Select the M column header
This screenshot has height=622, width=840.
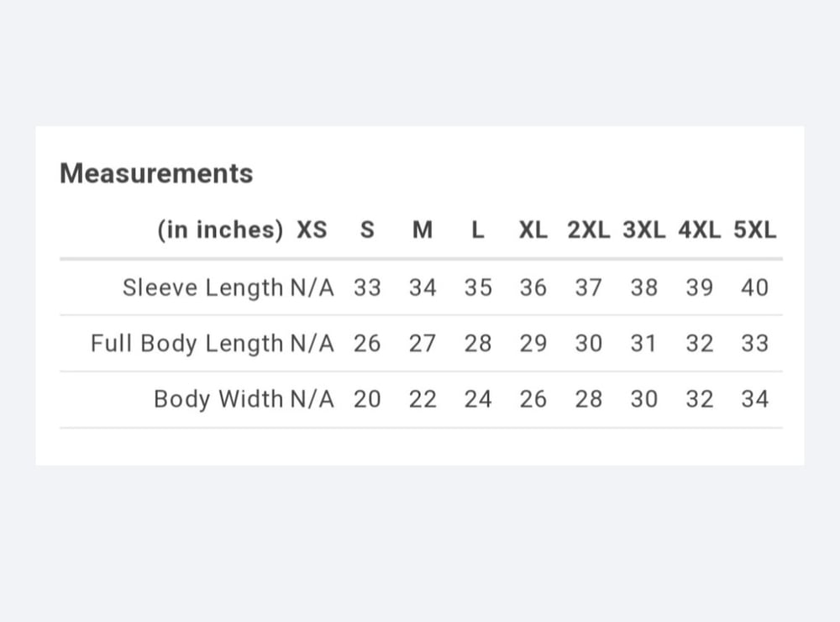coord(423,229)
